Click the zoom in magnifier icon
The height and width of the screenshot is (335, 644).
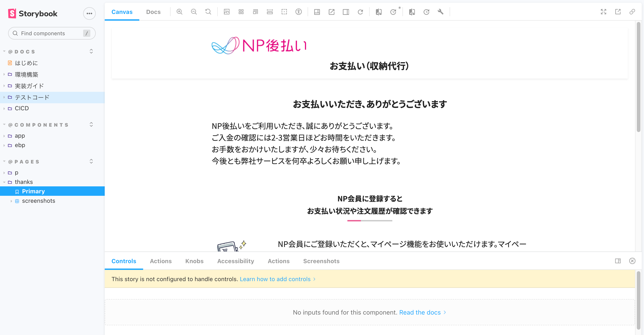[x=179, y=12]
